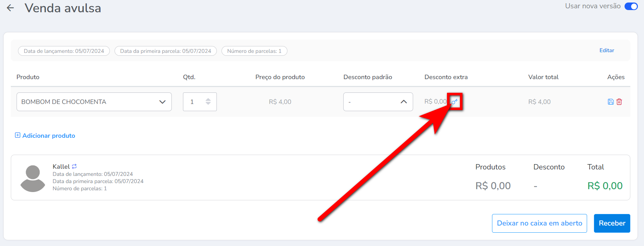Viewport: 644px width, 246px height.
Task: Swap the customer using icon beside Kallel
Action: [74, 167]
